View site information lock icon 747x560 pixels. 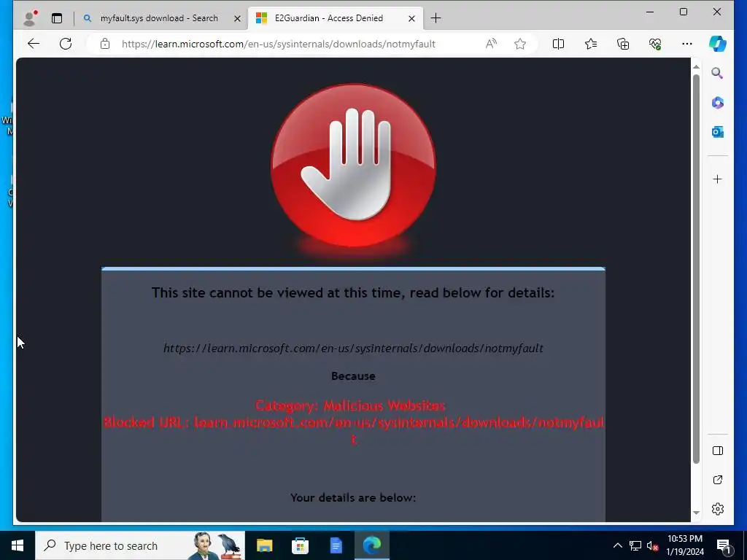click(105, 44)
